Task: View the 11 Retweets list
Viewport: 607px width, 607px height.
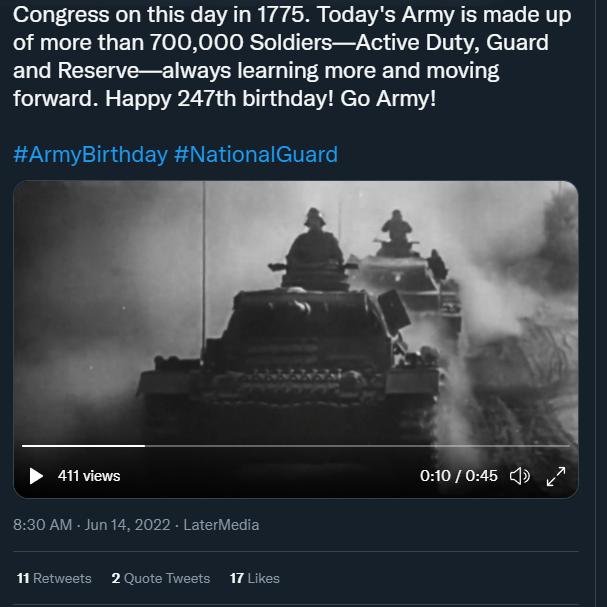Action: coord(54,578)
